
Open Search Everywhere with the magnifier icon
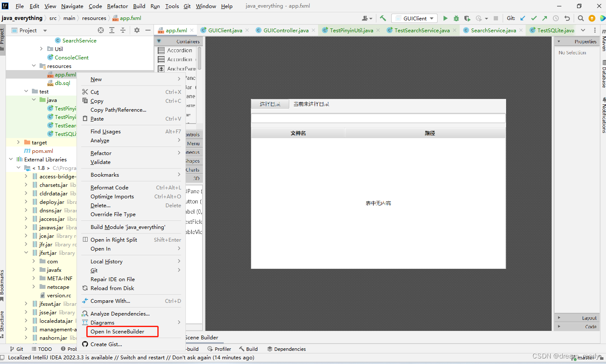581,18
